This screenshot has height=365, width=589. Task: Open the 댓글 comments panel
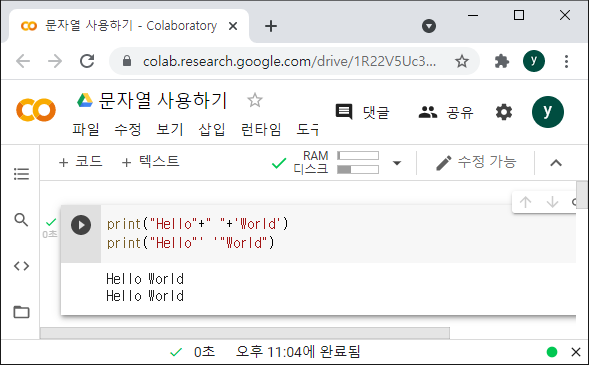(362, 112)
